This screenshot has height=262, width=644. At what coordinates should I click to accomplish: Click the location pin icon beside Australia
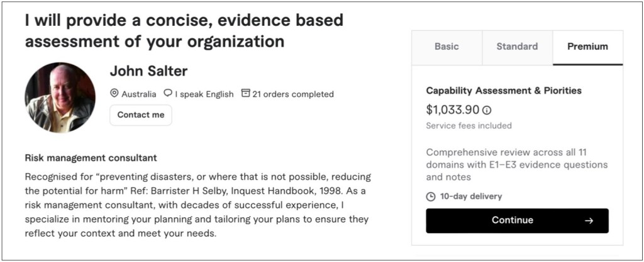click(x=114, y=94)
